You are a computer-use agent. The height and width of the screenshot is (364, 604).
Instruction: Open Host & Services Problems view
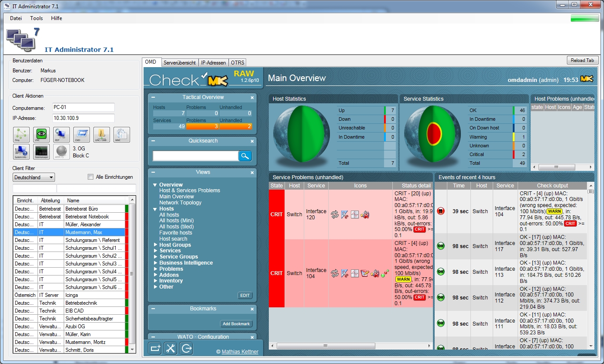pyautogui.click(x=190, y=191)
